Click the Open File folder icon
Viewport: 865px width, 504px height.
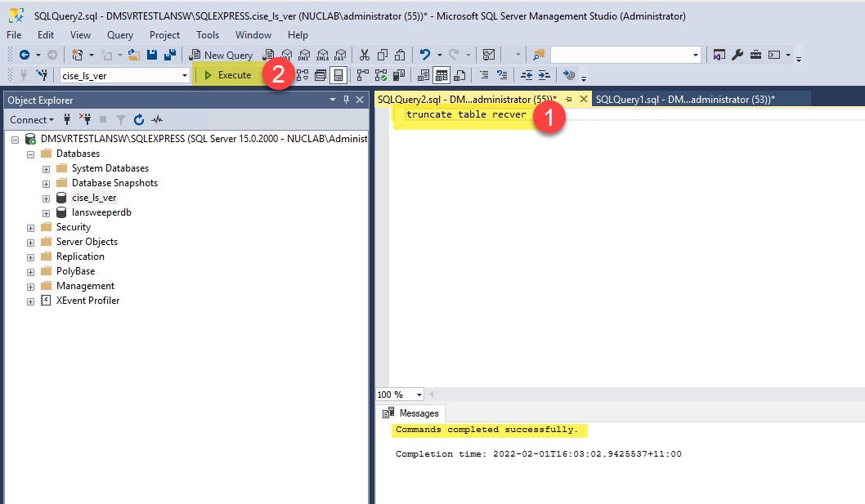pos(134,55)
